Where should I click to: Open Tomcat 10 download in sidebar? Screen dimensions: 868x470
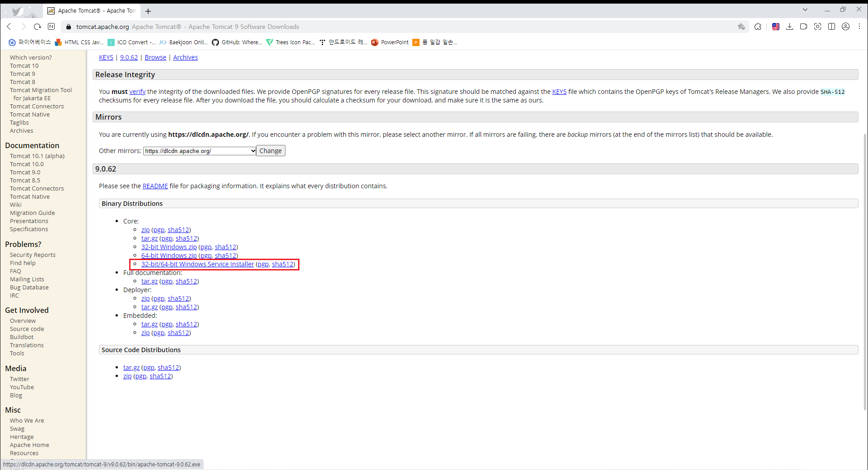(x=24, y=65)
